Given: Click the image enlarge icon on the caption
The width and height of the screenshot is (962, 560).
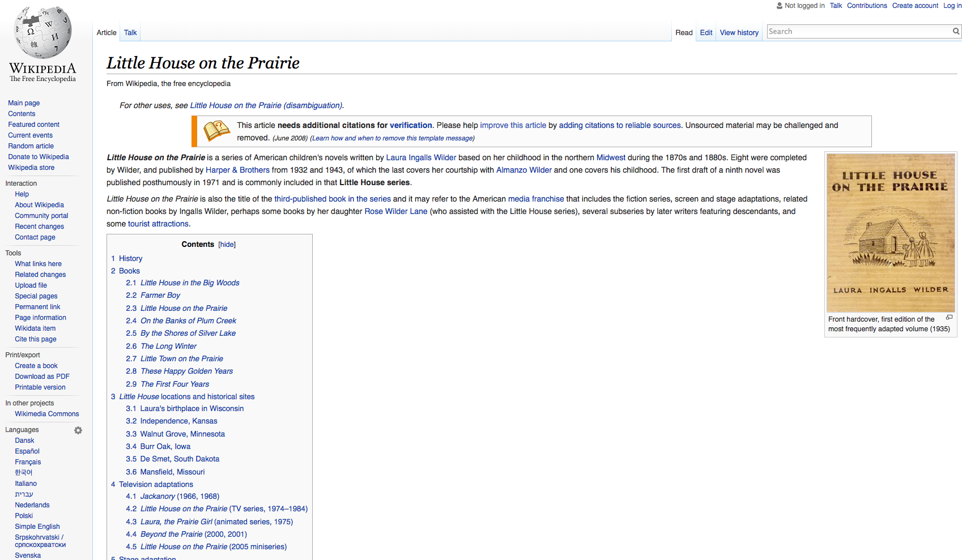Looking at the screenshot, I should (x=950, y=318).
